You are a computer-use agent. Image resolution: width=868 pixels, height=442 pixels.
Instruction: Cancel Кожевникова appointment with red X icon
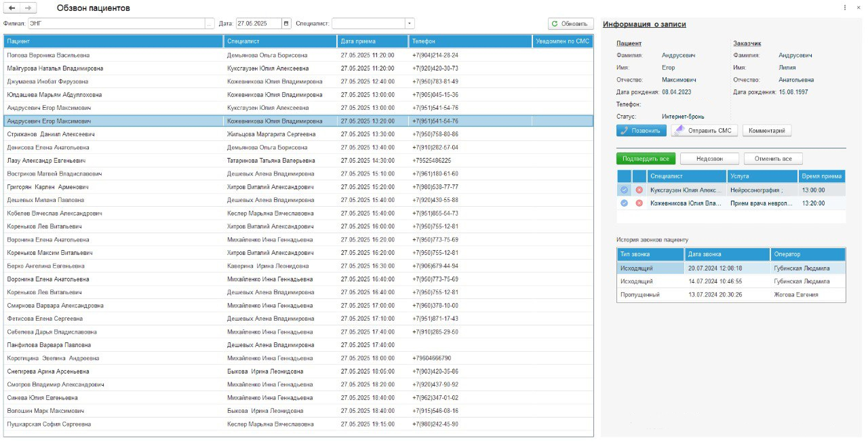tap(639, 203)
